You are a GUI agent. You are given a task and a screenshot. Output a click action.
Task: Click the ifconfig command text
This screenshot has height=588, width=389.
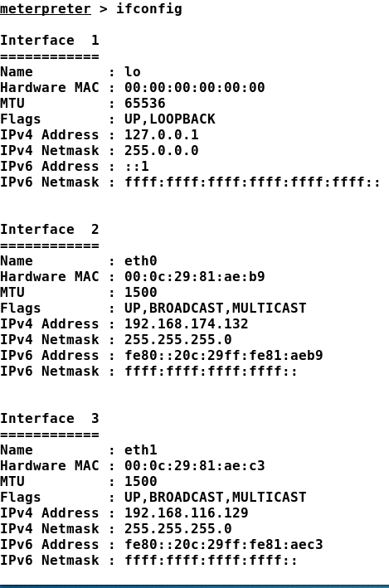coord(149,8)
